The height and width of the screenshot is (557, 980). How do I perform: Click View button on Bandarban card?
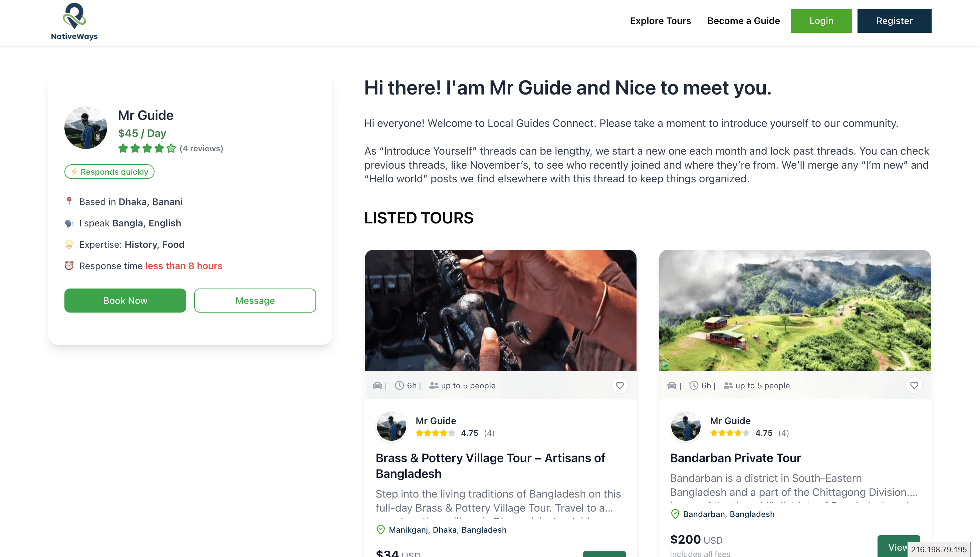[x=899, y=547]
